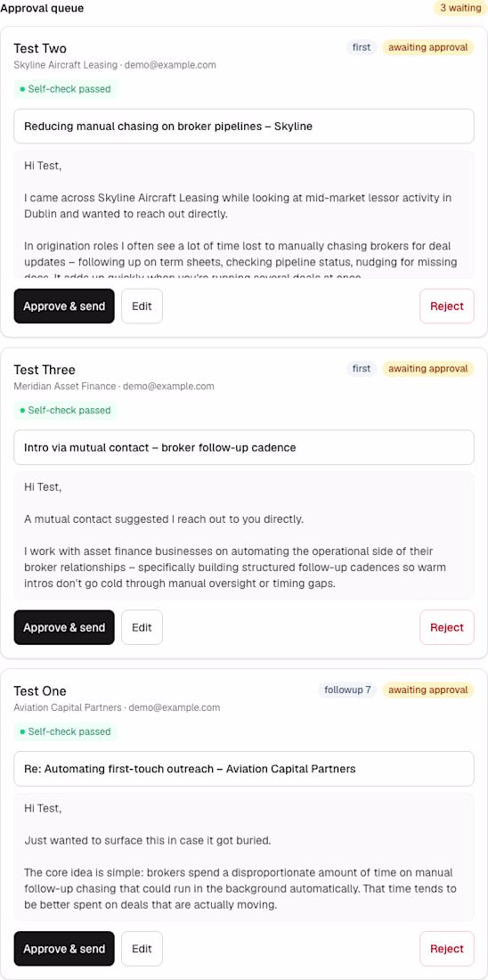Reject the Test Three email
Image resolution: width=488 pixels, height=980 pixels.
447,627
